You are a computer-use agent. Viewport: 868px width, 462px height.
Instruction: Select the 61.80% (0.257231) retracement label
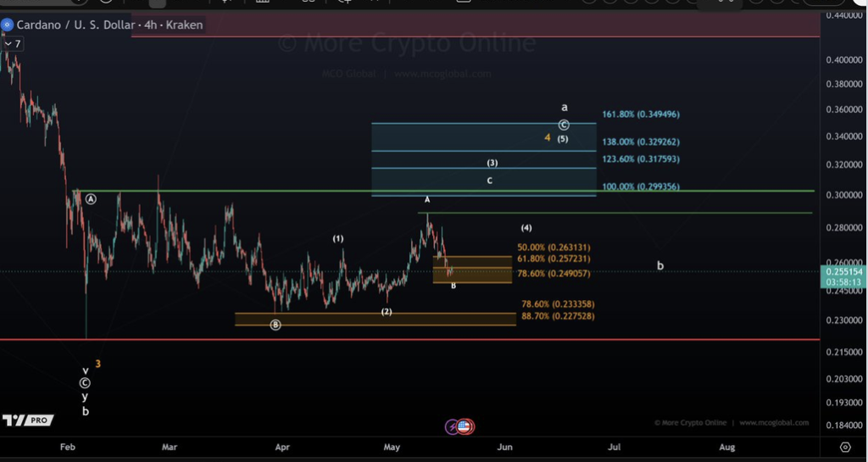[554, 259]
